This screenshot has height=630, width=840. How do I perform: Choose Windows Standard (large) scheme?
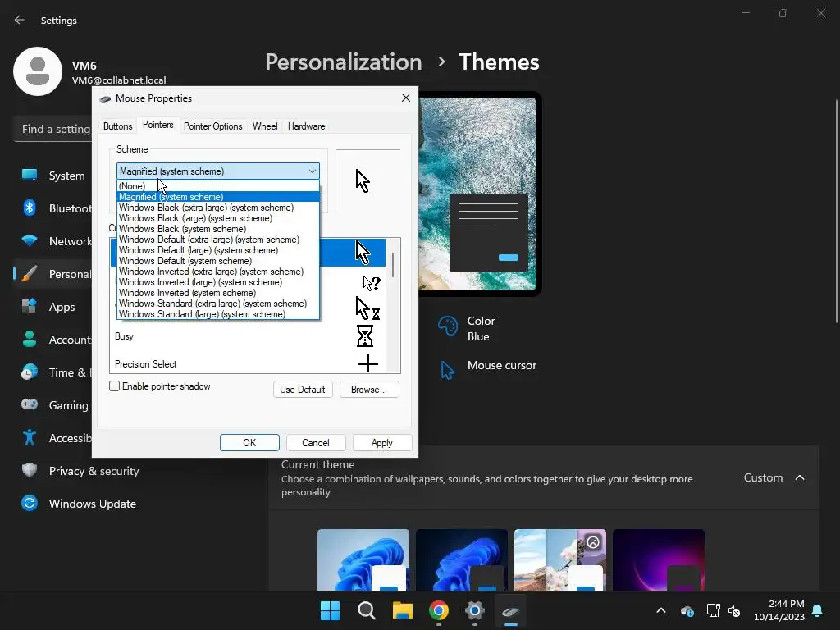218,314
